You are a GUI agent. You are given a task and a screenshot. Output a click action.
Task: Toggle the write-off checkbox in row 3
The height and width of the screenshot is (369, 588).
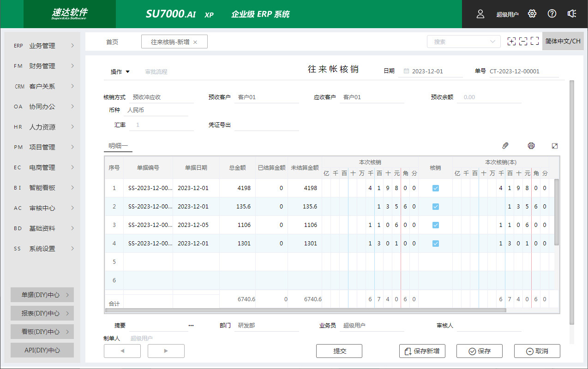(435, 225)
